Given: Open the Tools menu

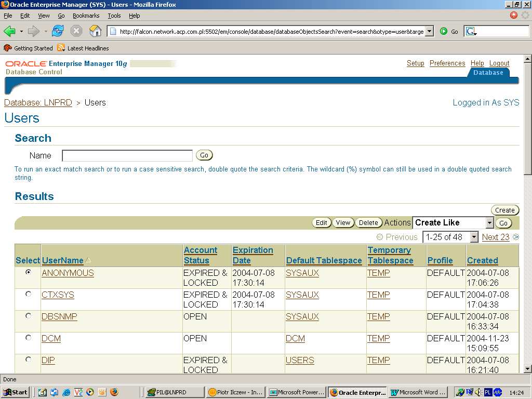Looking at the screenshot, I should click(x=114, y=16).
